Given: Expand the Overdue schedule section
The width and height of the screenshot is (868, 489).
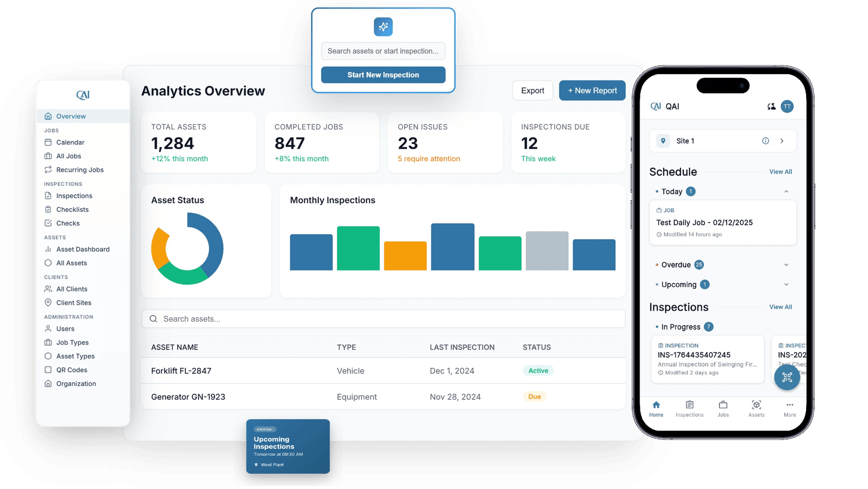Looking at the screenshot, I should (x=786, y=265).
